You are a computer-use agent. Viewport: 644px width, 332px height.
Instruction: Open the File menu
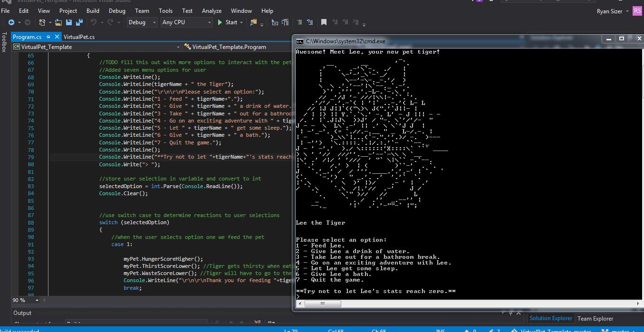(x=6, y=10)
